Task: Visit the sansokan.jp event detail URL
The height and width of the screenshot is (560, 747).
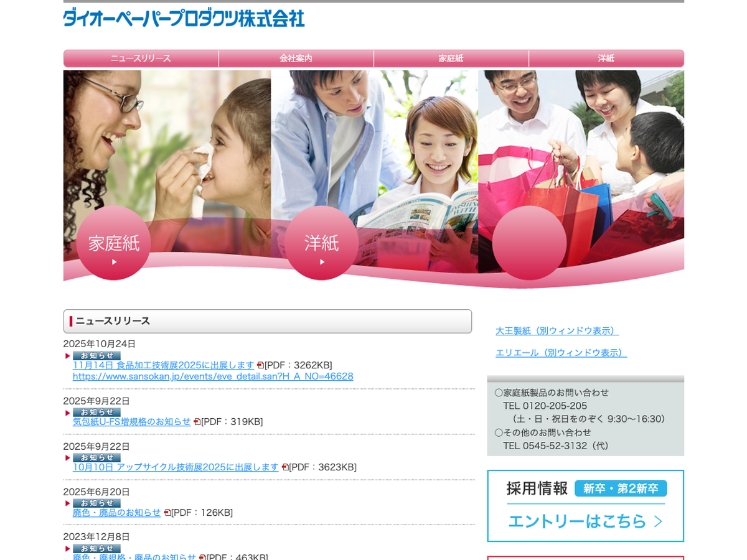Action: (213, 376)
